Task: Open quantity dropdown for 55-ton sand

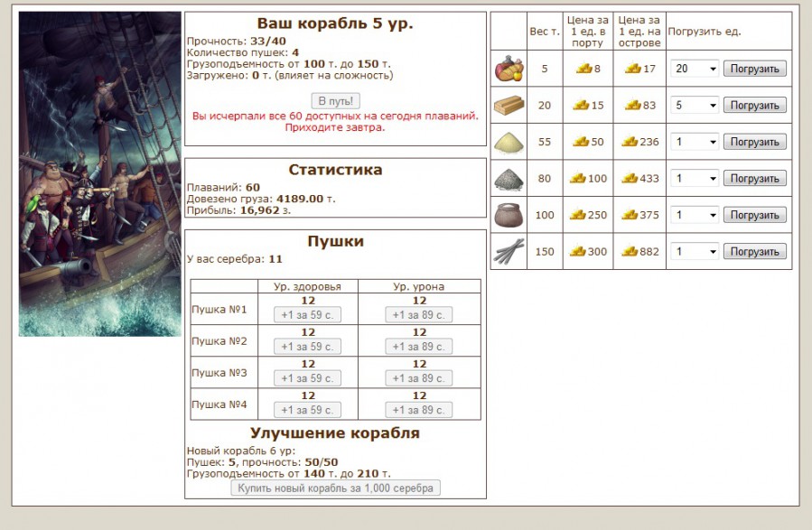Action: (x=695, y=142)
